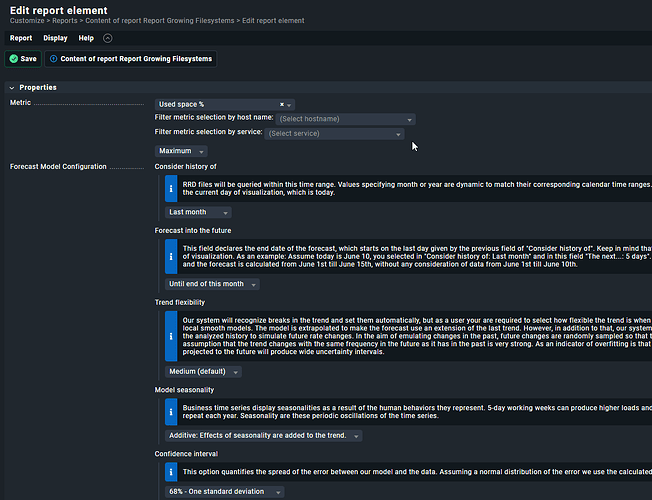The height and width of the screenshot is (500, 652).
Task: Click the Save button
Action: tap(23, 59)
